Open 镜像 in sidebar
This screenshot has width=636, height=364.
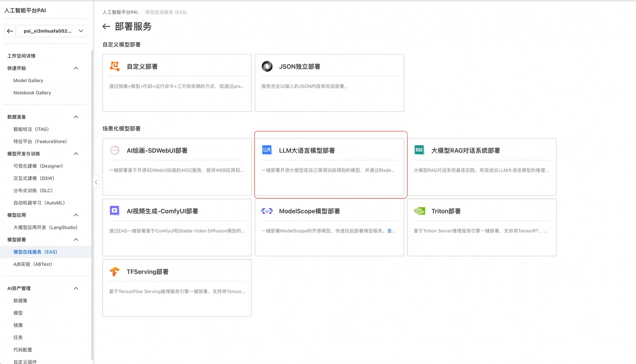tap(18, 325)
